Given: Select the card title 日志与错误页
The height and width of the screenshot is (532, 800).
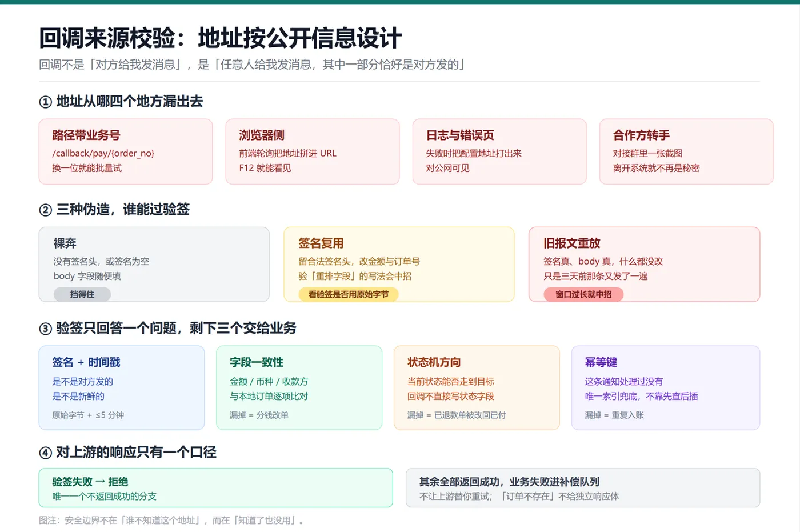Looking at the screenshot, I should pyautogui.click(x=460, y=135).
